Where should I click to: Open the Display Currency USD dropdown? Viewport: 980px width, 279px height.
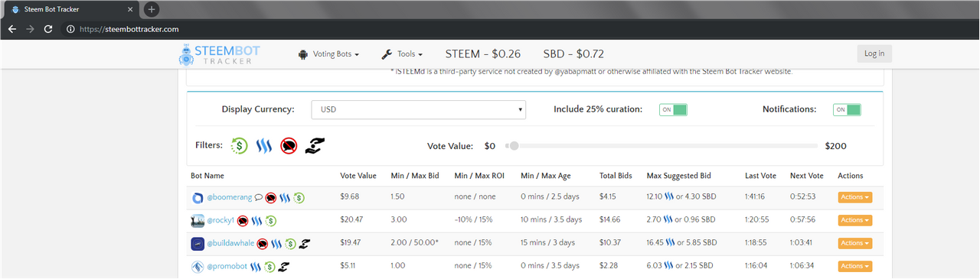click(419, 109)
